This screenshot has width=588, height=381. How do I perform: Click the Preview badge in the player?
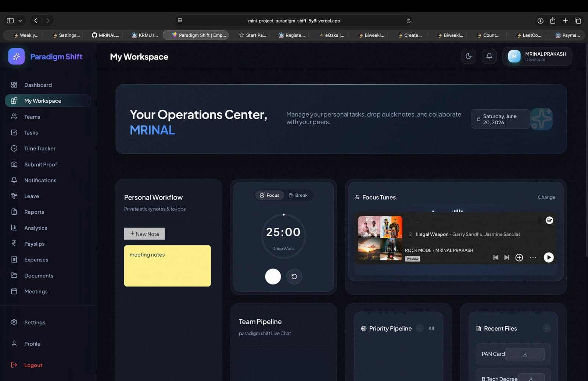[413, 259]
